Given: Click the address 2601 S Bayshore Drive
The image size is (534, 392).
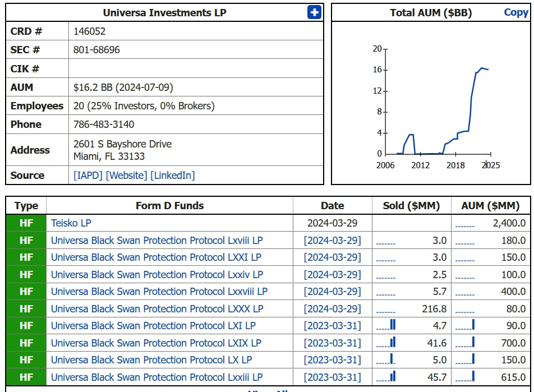Looking at the screenshot, I should tap(123, 144).
